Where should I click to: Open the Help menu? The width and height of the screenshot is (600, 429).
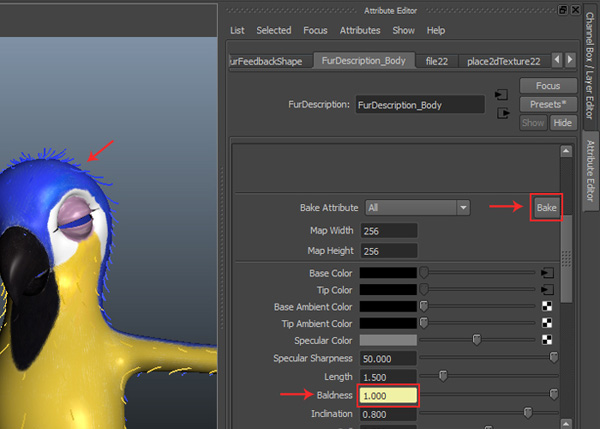436,30
